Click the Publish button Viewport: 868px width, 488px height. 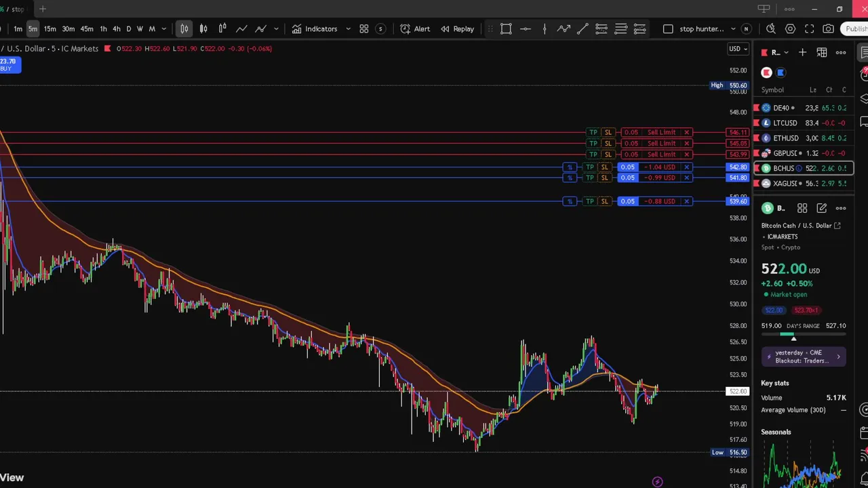(855, 28)
